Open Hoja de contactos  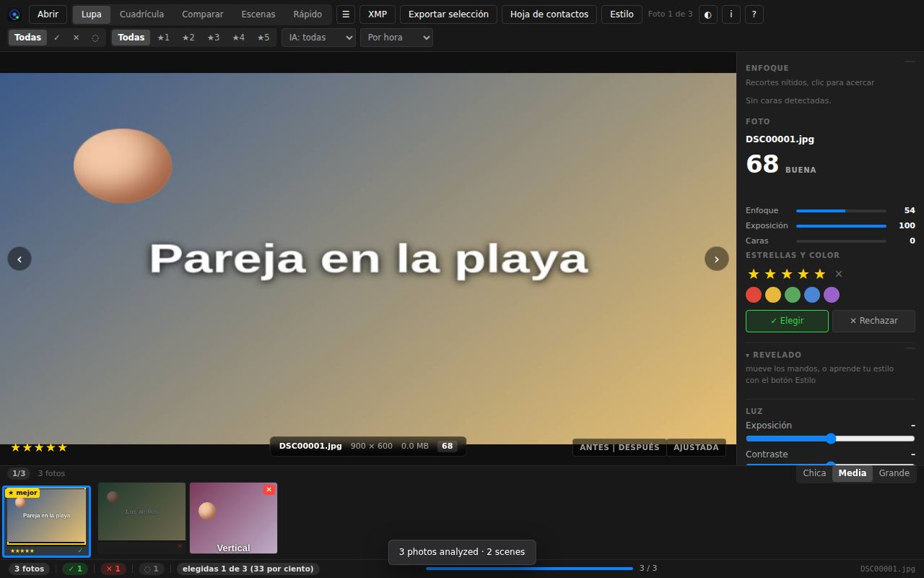[x=549, y=14]
